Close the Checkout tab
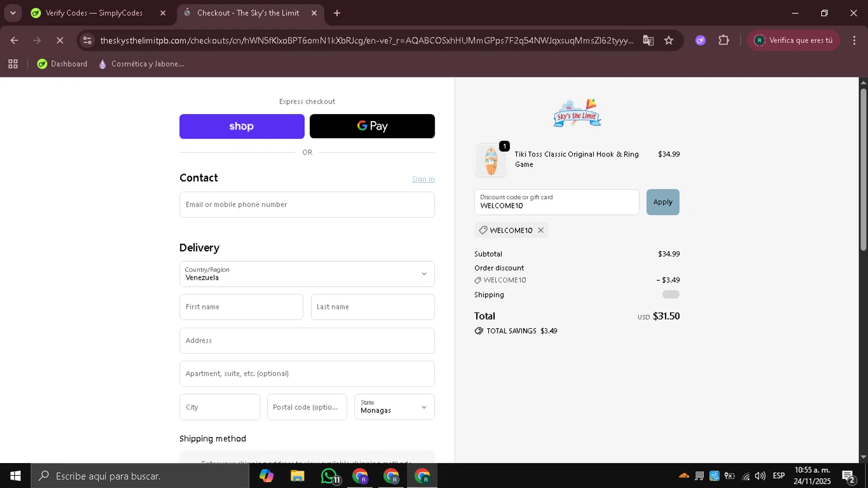 click(x=314, y=13)
